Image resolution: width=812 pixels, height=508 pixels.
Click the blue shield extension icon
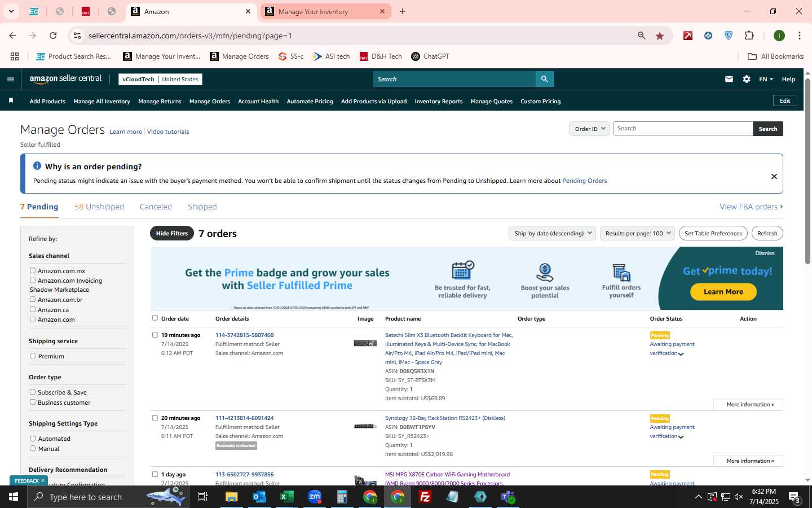pos(729,36)
